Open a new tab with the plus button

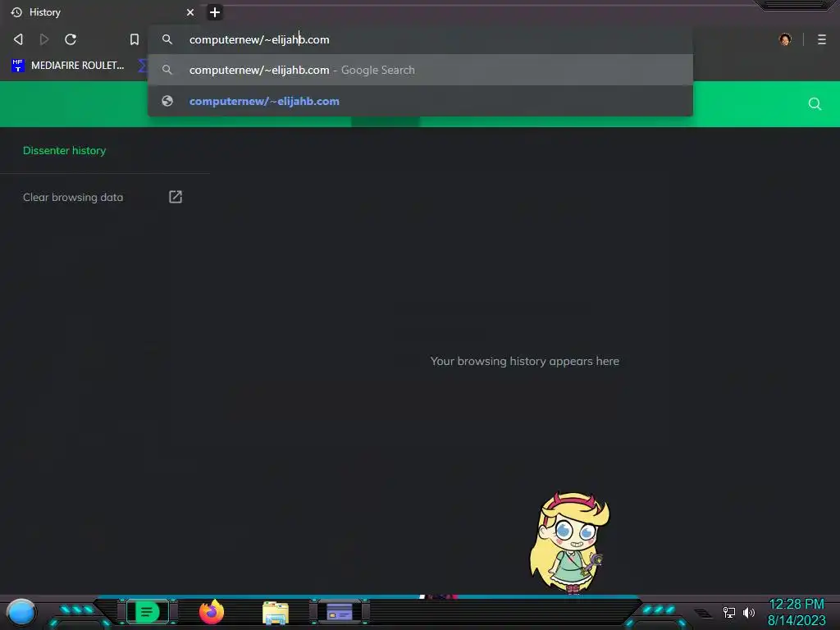click(215, 12)
